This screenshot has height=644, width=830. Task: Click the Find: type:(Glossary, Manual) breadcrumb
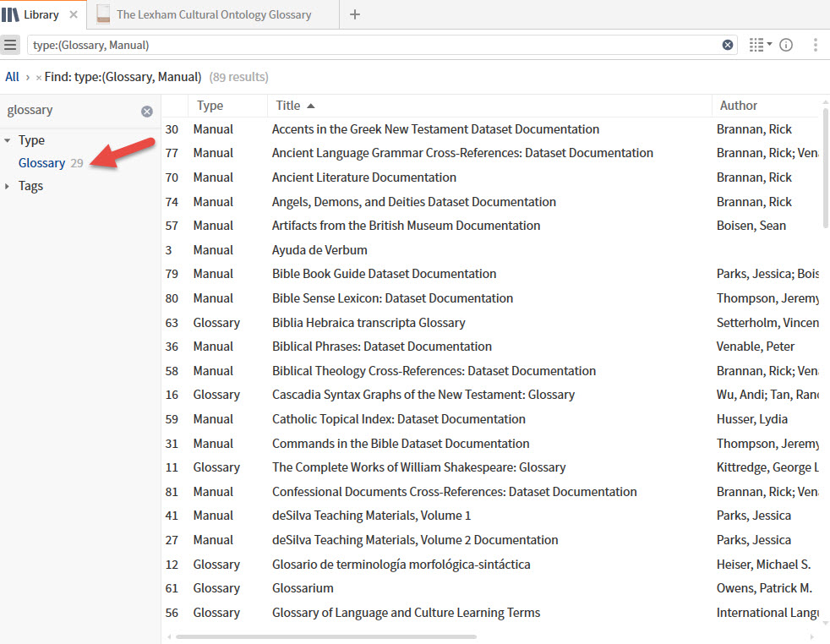tap(123, 77)
